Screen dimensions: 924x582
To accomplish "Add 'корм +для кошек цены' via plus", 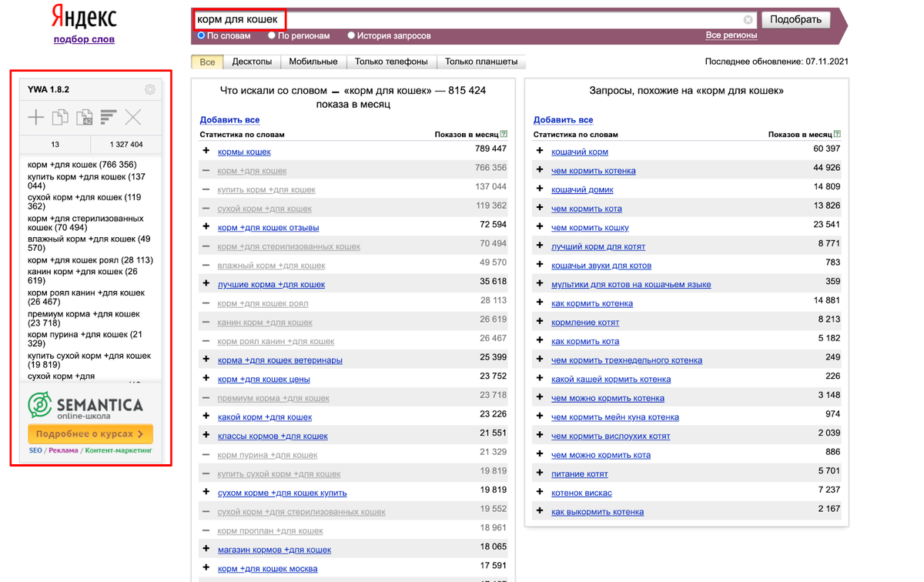I will (x=206, y=378).
